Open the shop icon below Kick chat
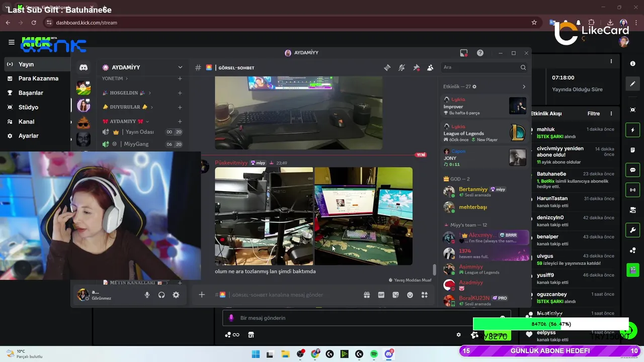 pyautogui.click(x=251, y=335)
